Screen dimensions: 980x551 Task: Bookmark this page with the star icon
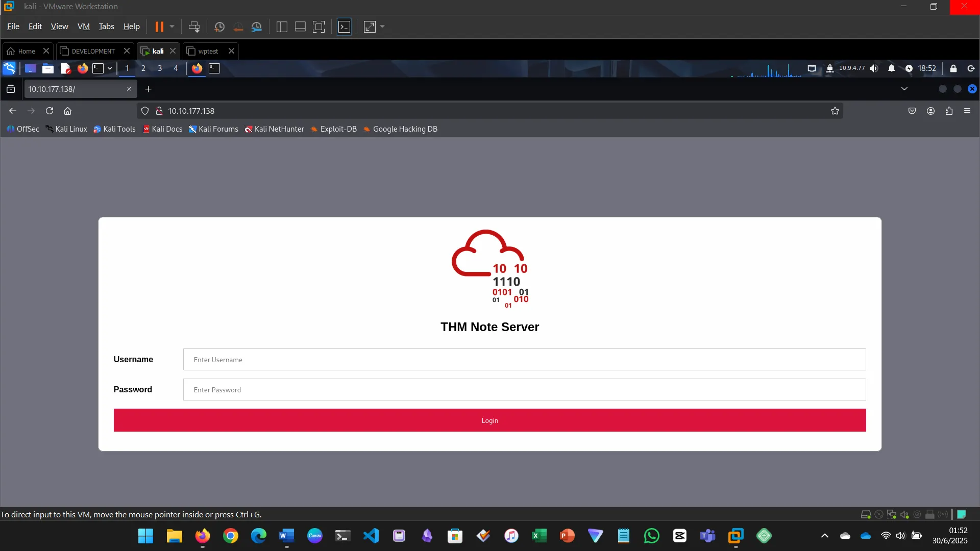(835, 111)
